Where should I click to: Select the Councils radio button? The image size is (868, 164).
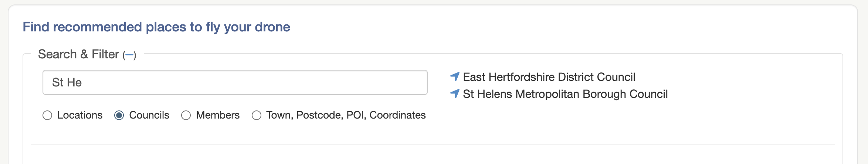point(119,116)
